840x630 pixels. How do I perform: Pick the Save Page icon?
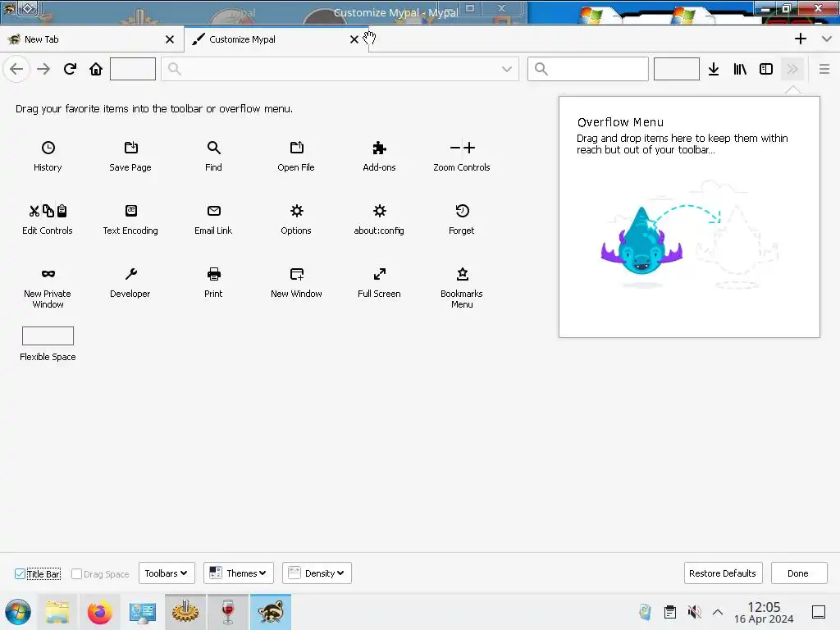pyautogui.click(x=130, y=148)
